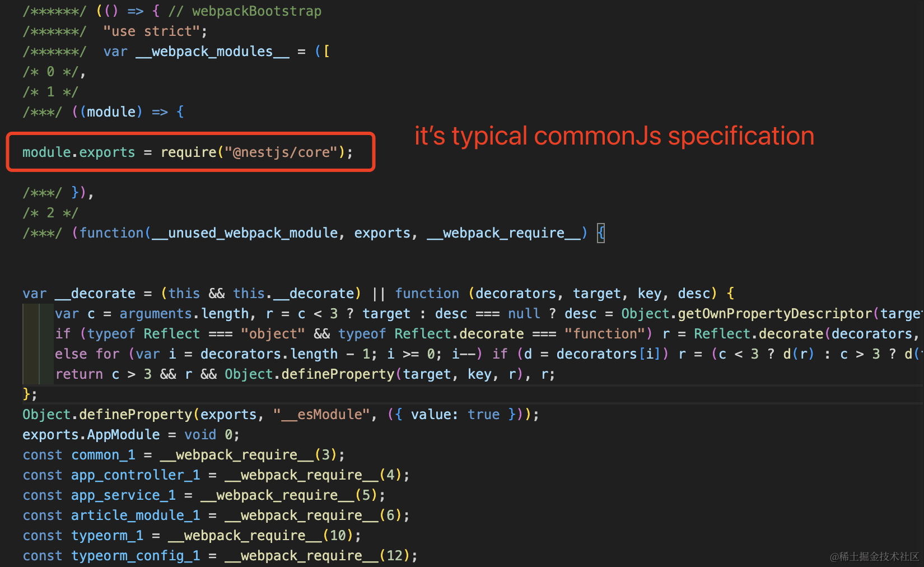Click the /* 1 */ module comment
Image resolution: width=924 pixels, height=567 pixels.
[50, 92]
